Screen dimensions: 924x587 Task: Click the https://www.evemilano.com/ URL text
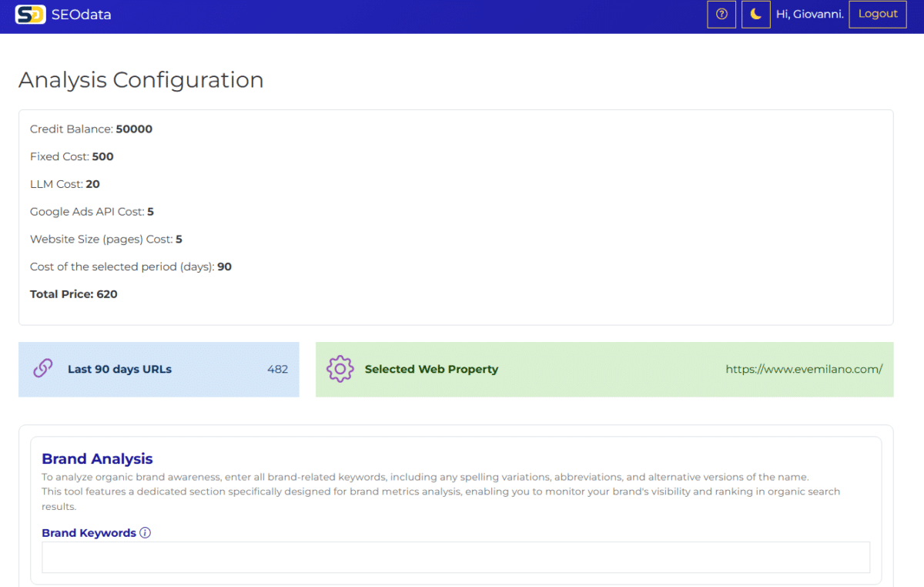click(x=804, y=369)
